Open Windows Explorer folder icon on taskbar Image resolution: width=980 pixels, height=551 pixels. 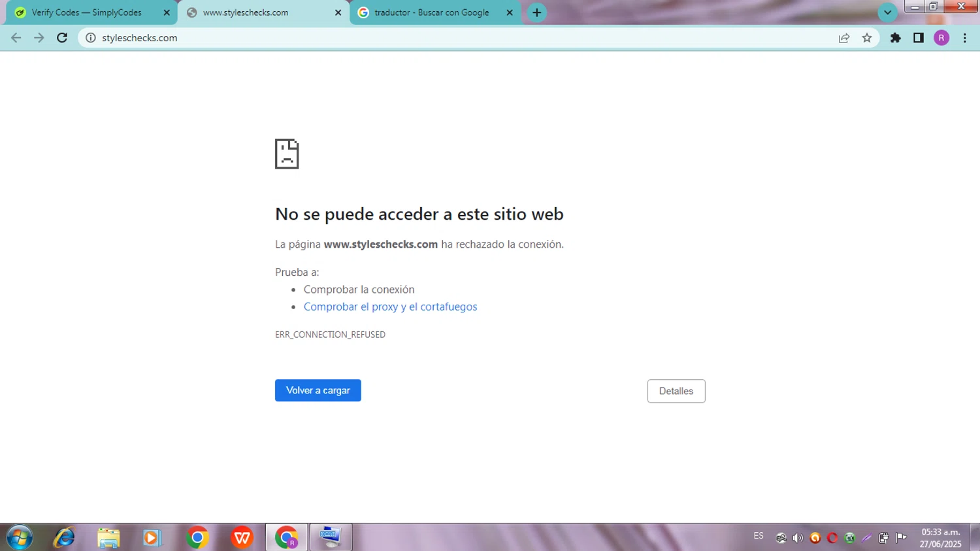click(x=108, y=537)
